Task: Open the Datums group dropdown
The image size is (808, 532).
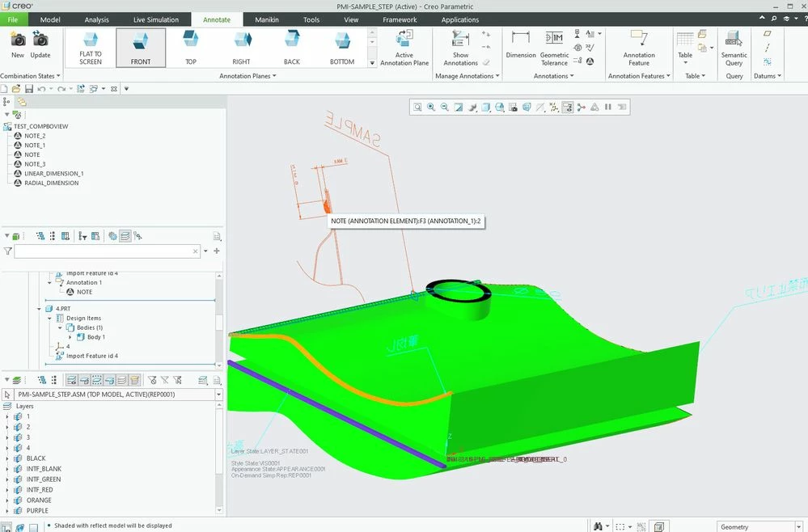Action: pyautogui.click(x=768, y=76)
